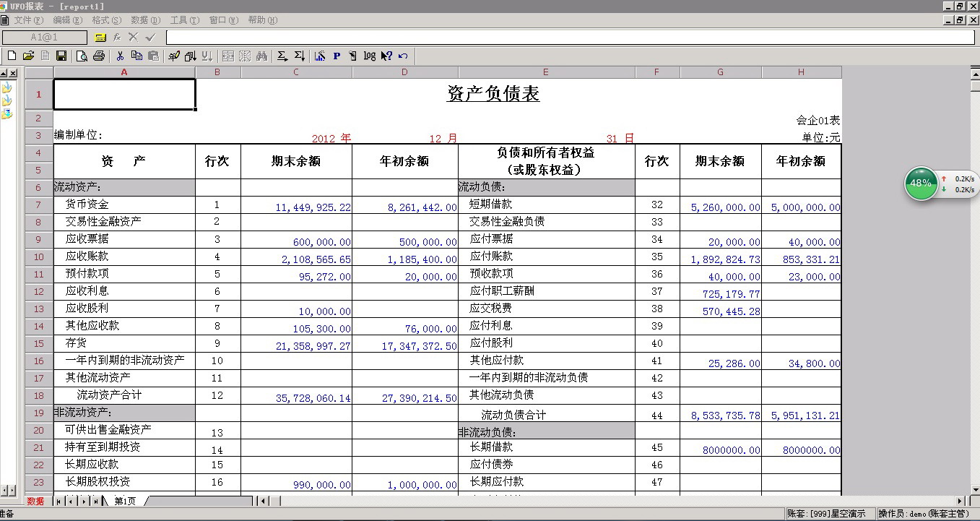980x521 pixels.
Task: Open the 工具(T) menu
Action: (x=185, y=20)
